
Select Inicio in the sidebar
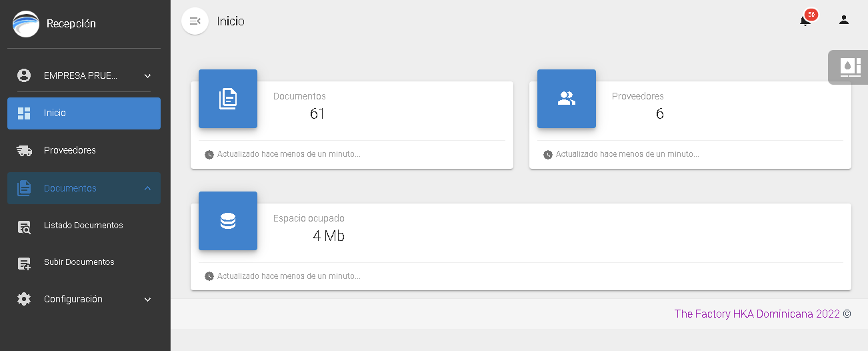point(84,113)
